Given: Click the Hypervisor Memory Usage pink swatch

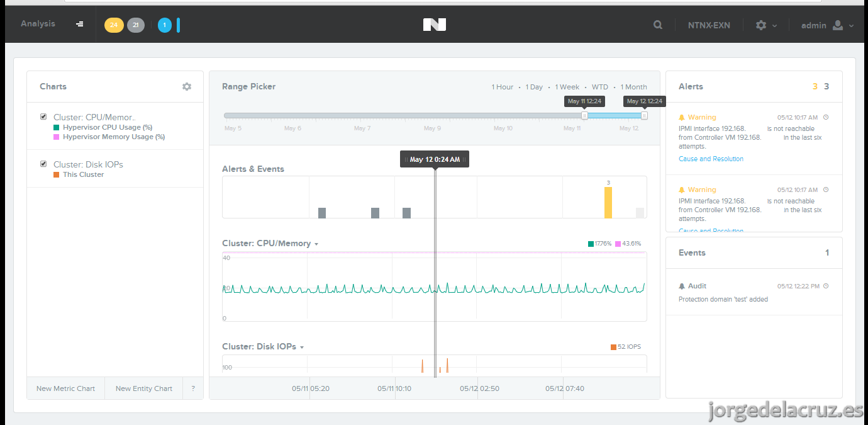Looking at the screenshot, I should point(57,137).
